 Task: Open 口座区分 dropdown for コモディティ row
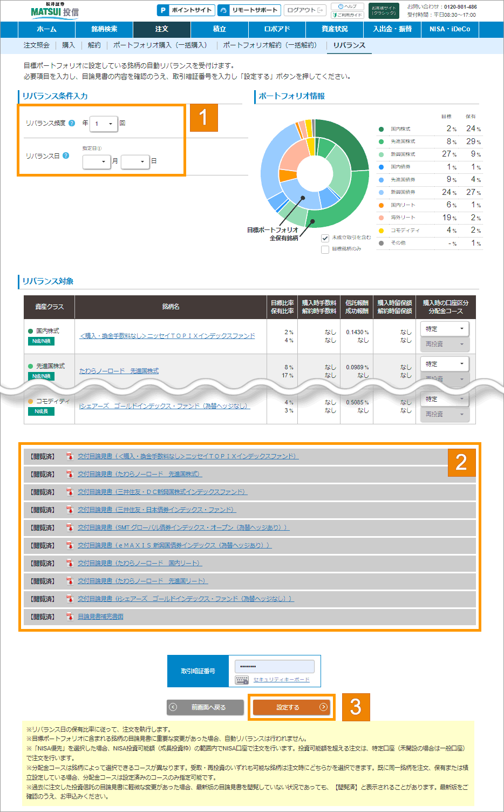[x=445, y=399]
